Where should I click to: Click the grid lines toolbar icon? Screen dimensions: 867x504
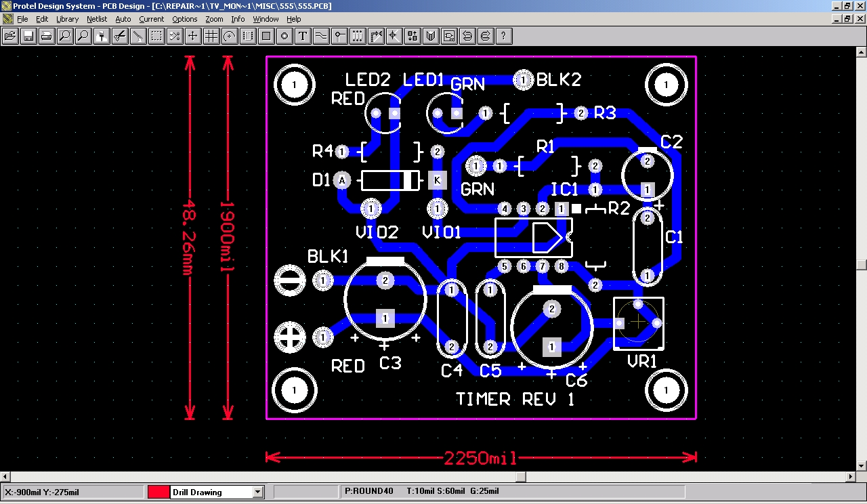[211, 36]
